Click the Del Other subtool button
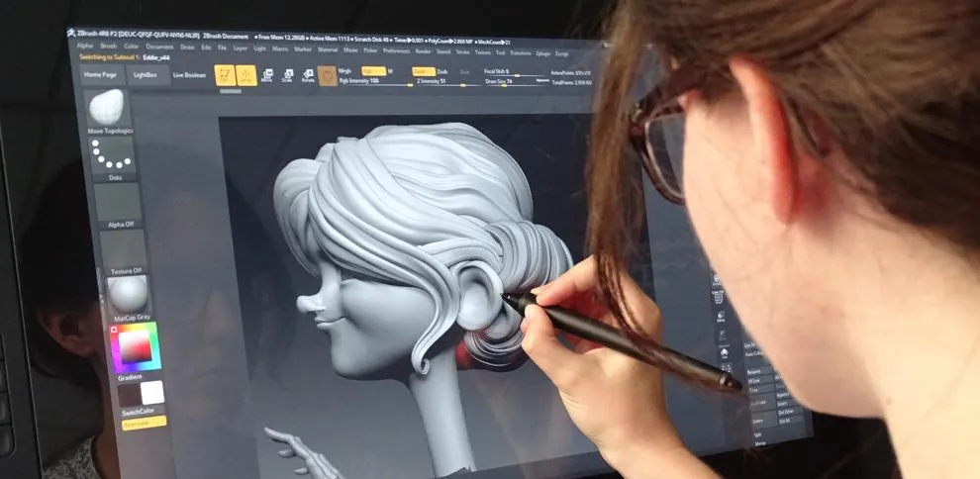This screenshot has height=479, width=980. (789, 412)
